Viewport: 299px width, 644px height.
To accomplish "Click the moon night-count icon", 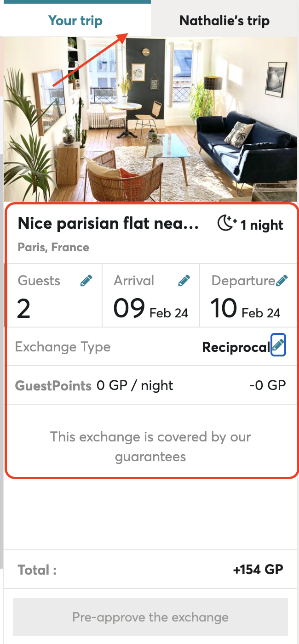I will click(x=226, y=224).
